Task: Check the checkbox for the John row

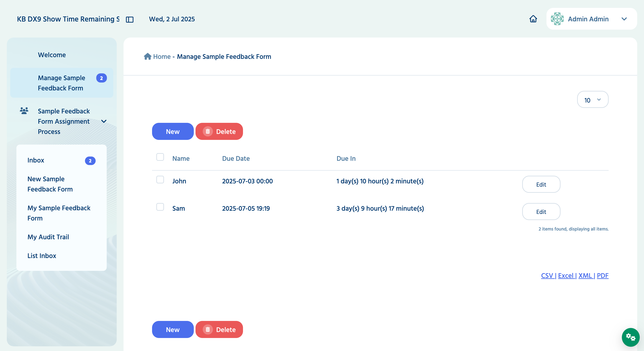Action: 160,180
